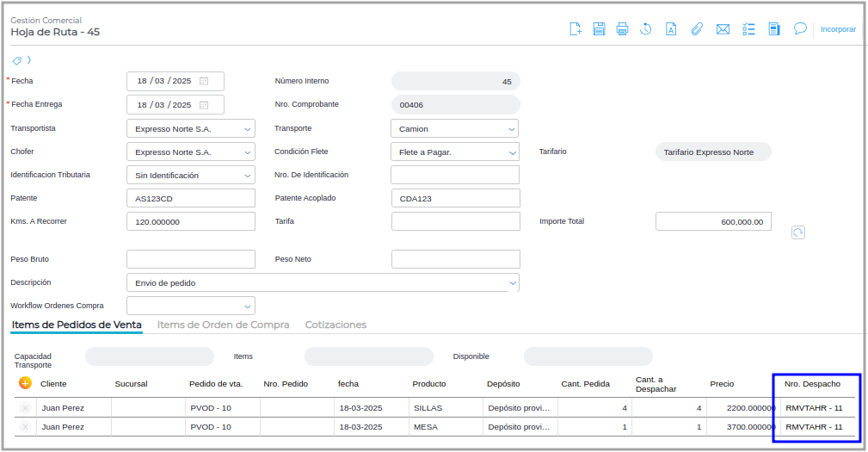Open the Condición Flete dropdown
This screenshot has height=452, width=868.
tap(512, 152)
